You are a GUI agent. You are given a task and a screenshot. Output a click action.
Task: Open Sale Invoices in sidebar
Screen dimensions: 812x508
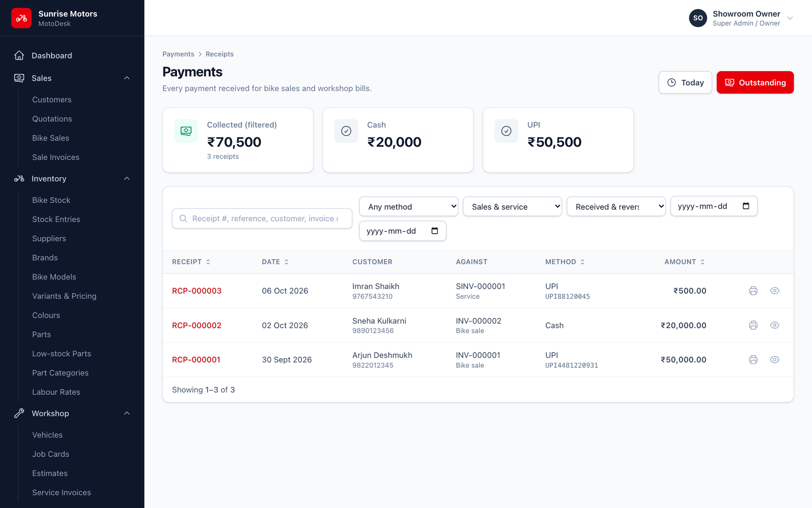pos(56,157)
